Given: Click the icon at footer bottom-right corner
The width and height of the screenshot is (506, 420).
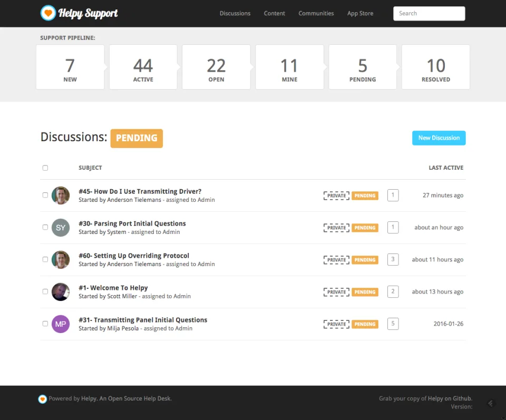Looking at the screenshot, I should pos(491,403).
